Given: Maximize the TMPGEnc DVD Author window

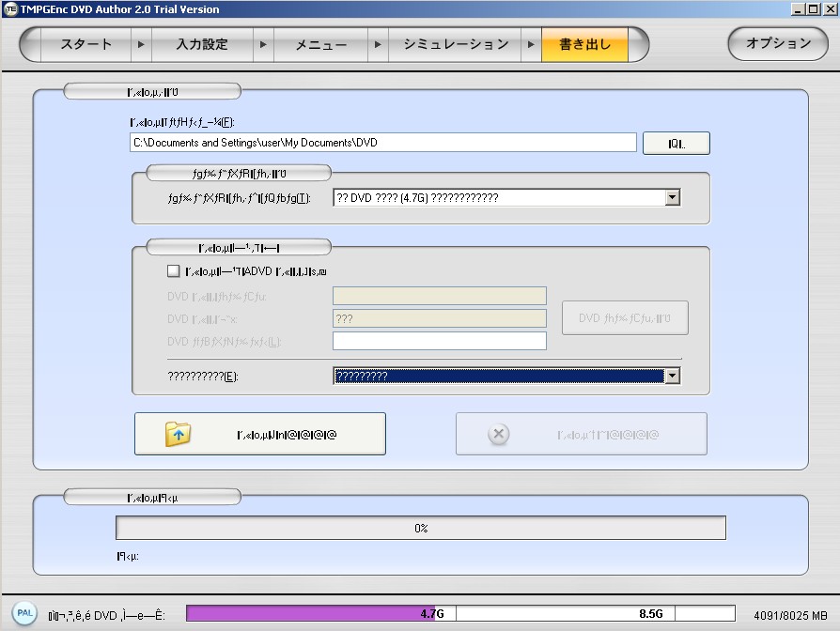Looking at the screenshot, I should pos(813,9).
